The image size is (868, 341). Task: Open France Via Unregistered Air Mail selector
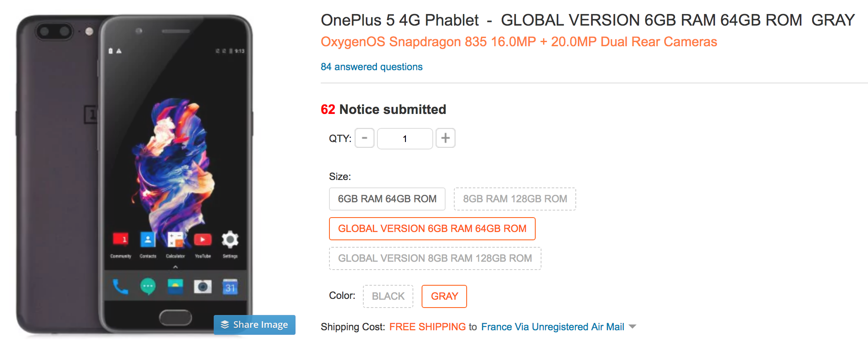553,327
